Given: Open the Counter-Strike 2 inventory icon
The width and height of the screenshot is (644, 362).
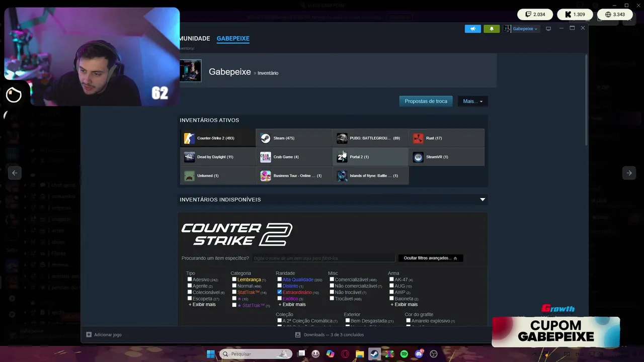Looking at the screenshot, I should pos(189,138).
